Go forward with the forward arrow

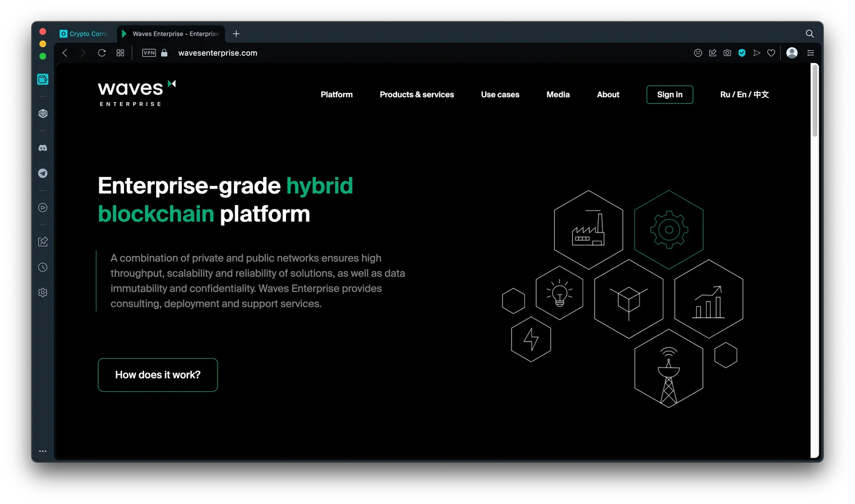point(83,53)
